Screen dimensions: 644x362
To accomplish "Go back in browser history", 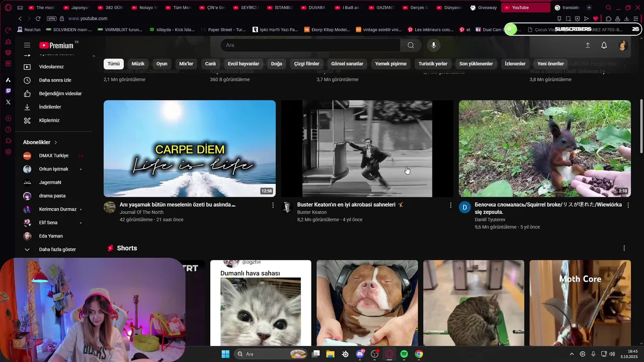I will click(x=20, y=19).
